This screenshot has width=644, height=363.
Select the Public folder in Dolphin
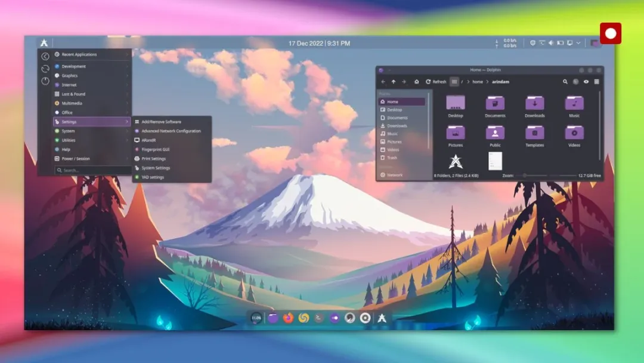coord(495,137)
